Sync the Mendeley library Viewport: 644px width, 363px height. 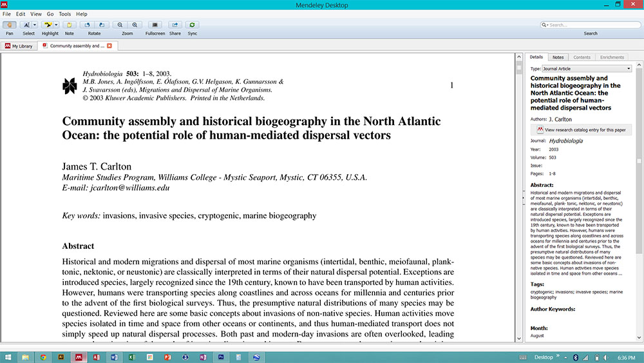192,25
